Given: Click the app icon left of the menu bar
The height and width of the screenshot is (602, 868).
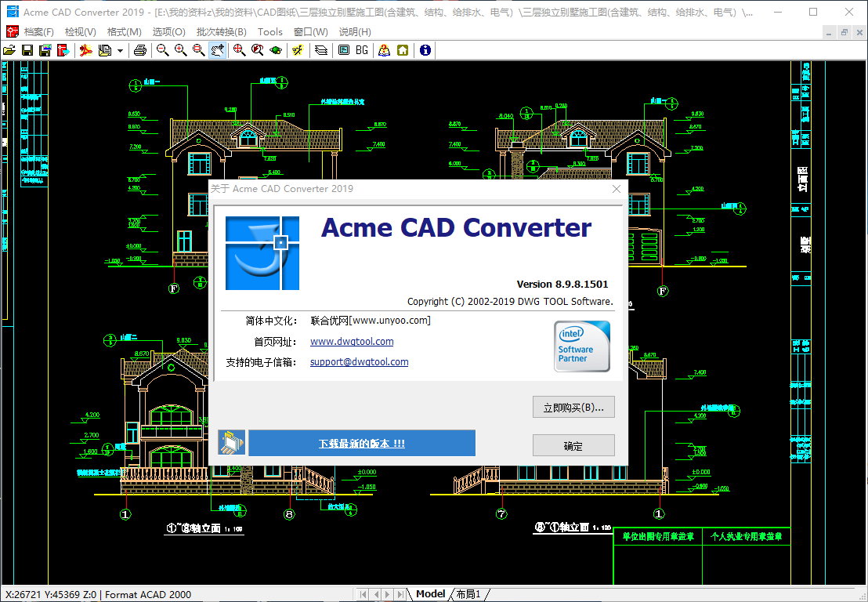Looking at the screenshot, I should tap(13, 31).
